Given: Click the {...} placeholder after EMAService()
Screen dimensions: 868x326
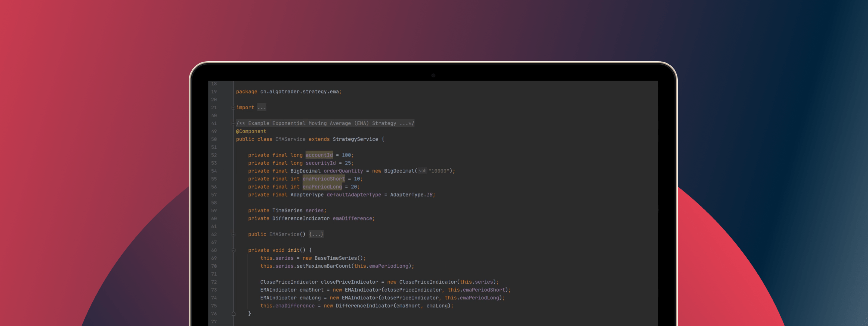Looking at the screenshot, I should pos(316,234).
